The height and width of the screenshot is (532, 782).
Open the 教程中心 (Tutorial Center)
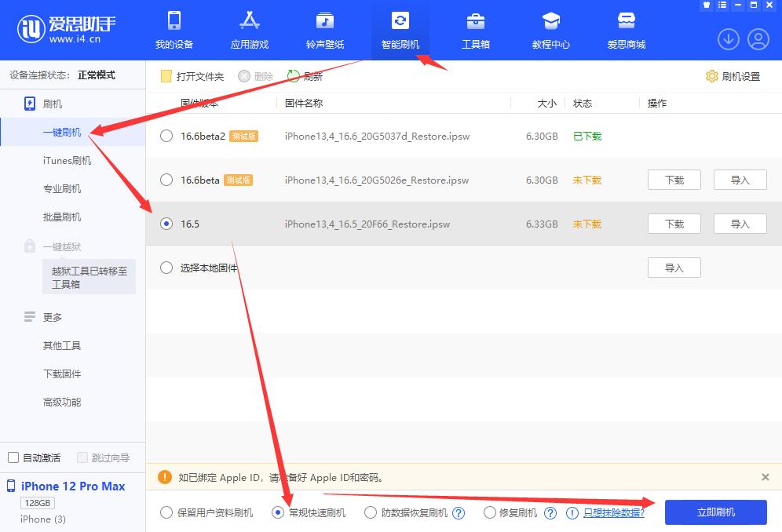(x=550, y=30)
